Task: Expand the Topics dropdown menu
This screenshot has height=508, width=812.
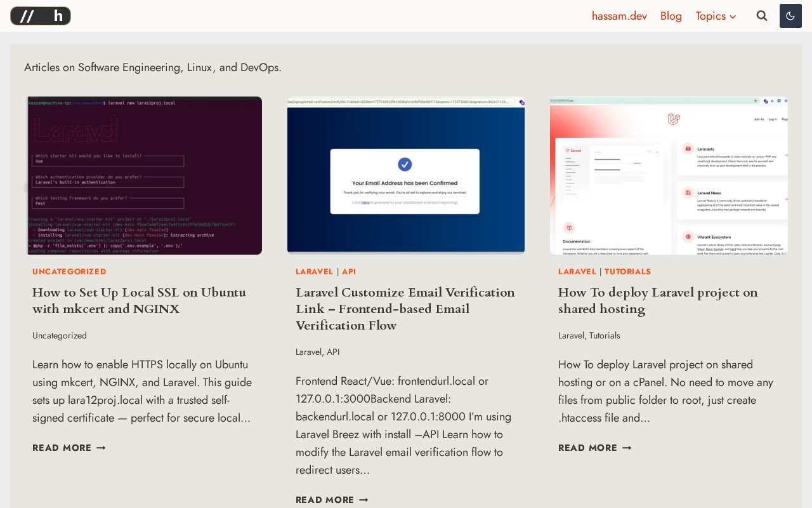Action: [716, 16]
